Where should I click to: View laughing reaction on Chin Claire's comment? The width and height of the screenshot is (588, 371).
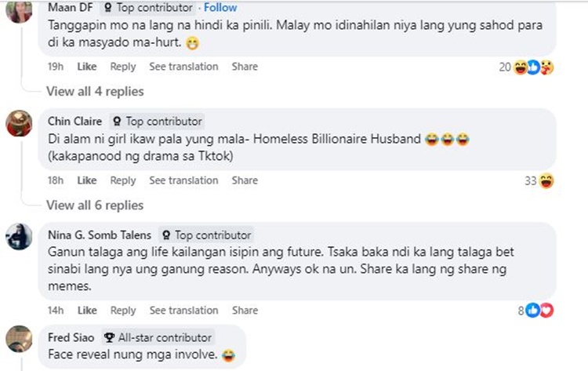point(547,181)
